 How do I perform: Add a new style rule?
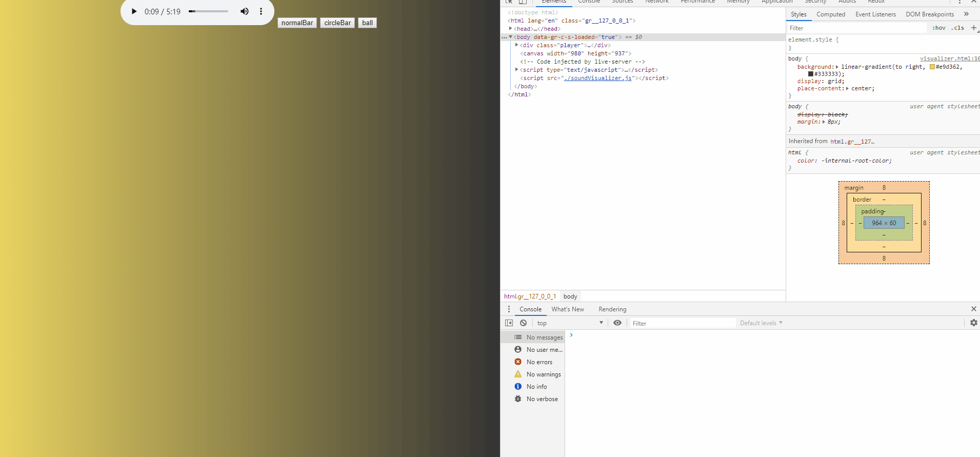click(x=973, y=28)
